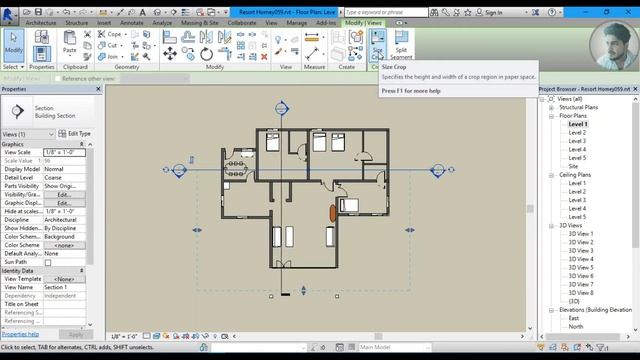Image resolution: width=640 pixels, height=360 pixels.
Task: Click the View Name Section 1 field
Action: coord(64,287)
